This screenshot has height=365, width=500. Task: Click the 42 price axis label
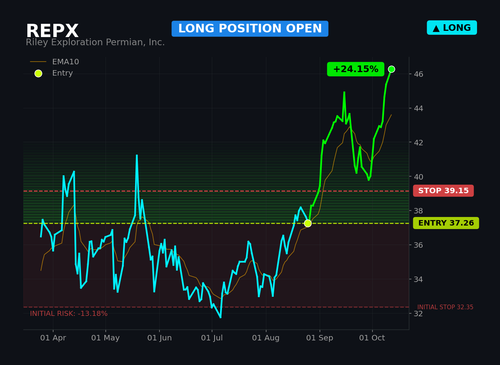[418, 143]
